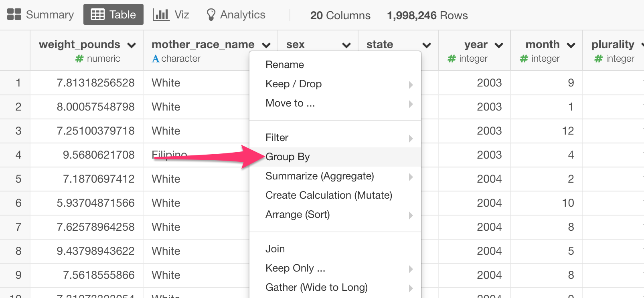Click the Analytics lightbulb icon
The image size is (644, 298).
[x=211, y=15]
